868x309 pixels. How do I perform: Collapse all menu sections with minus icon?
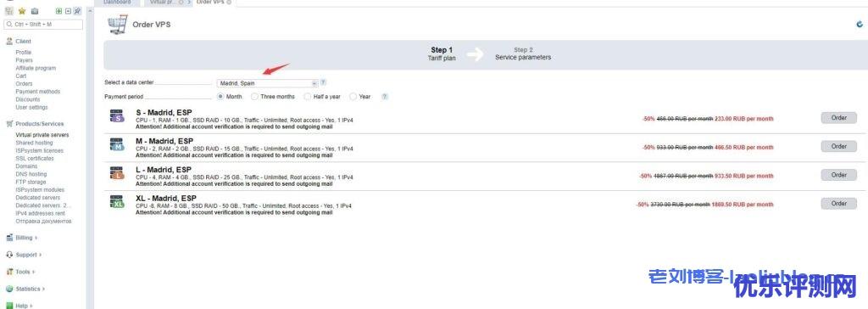(68, 10)
